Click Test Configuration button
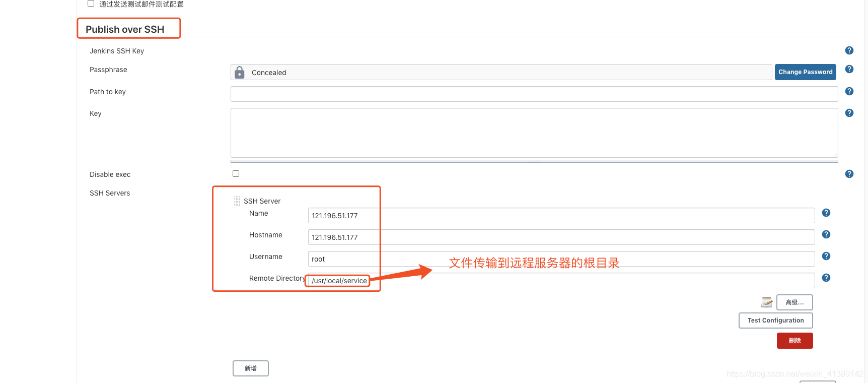The width and height of the screenshot is (868, 383). pos(776,321)
